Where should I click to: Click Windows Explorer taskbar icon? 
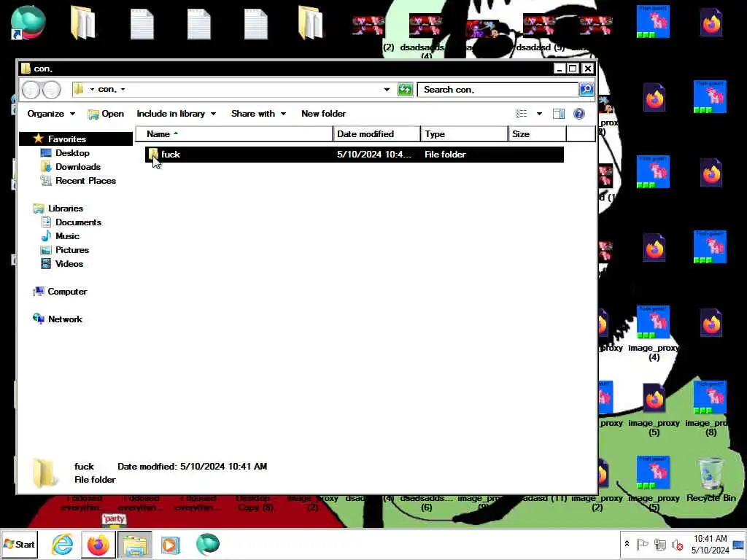[x=135, y=544]
